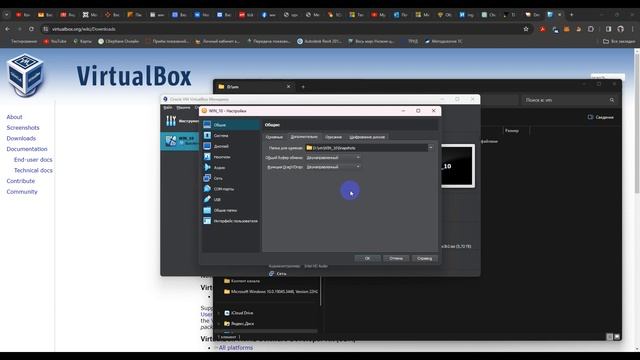The height and width of the screenshot is (360, 640).
Task: Open the Community link
Action: [x=22, y=191]
